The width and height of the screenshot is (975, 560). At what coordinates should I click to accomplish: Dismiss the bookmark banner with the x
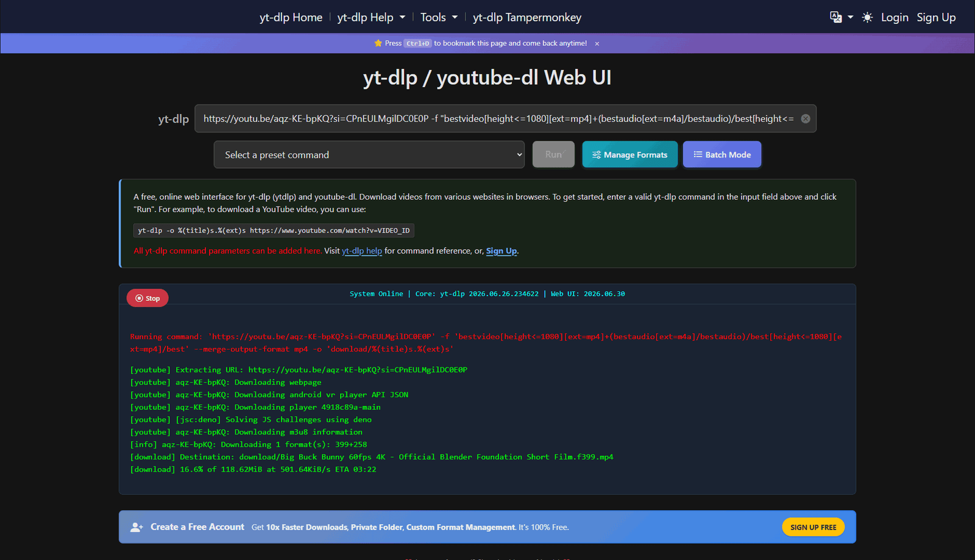(x=597, y=44)
